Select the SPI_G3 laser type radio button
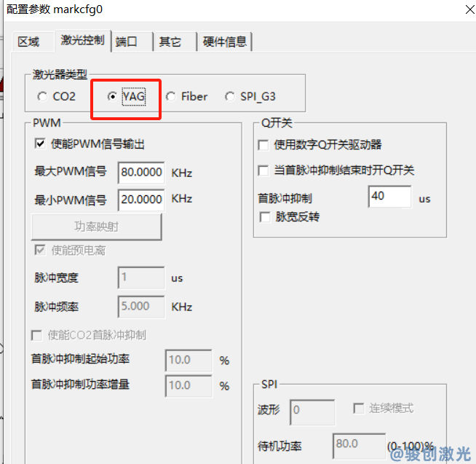This screenshot has height=464, width=476. 230,97
